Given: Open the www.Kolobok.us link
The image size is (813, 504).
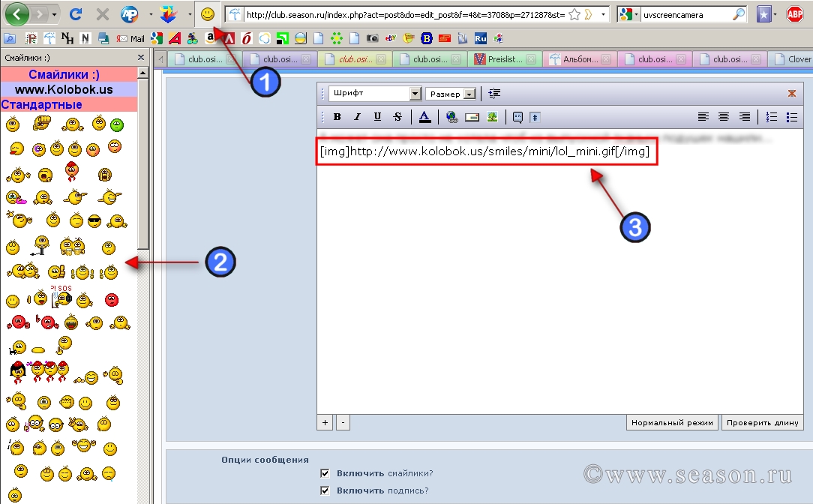Looking at the screenshot, I should (x=64, y=89).
